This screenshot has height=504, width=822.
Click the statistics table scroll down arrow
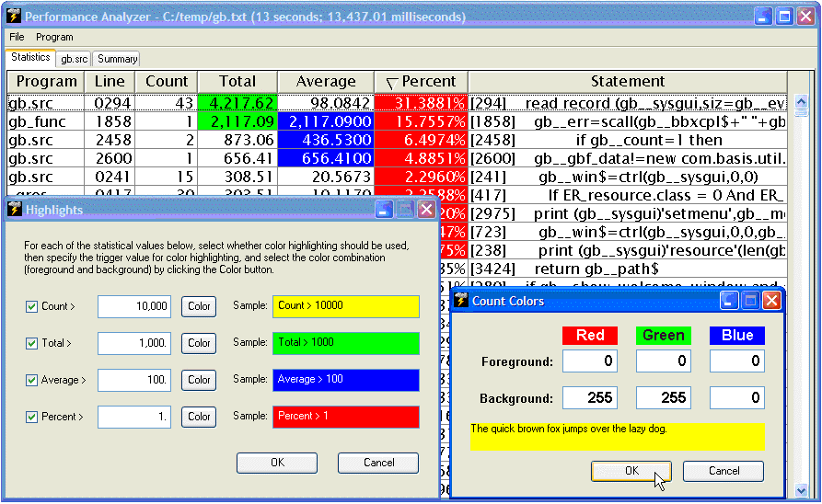pos(801,491)
